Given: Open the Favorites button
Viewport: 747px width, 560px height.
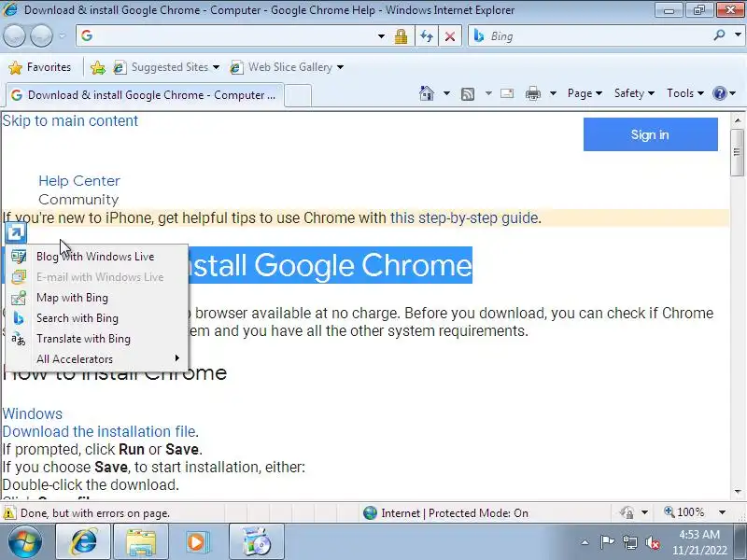Looking at the screenshot, I should point(40,67).
